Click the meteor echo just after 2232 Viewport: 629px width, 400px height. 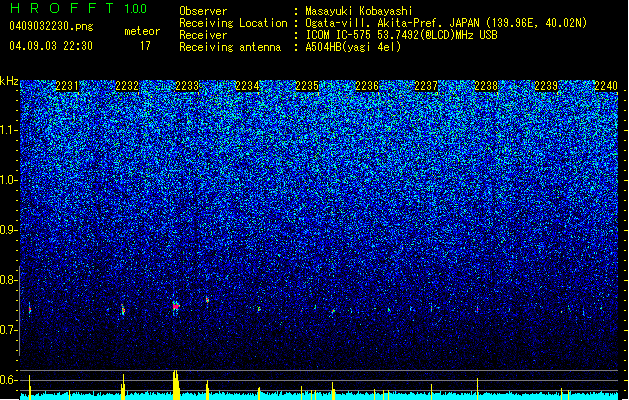pos(123,310)
